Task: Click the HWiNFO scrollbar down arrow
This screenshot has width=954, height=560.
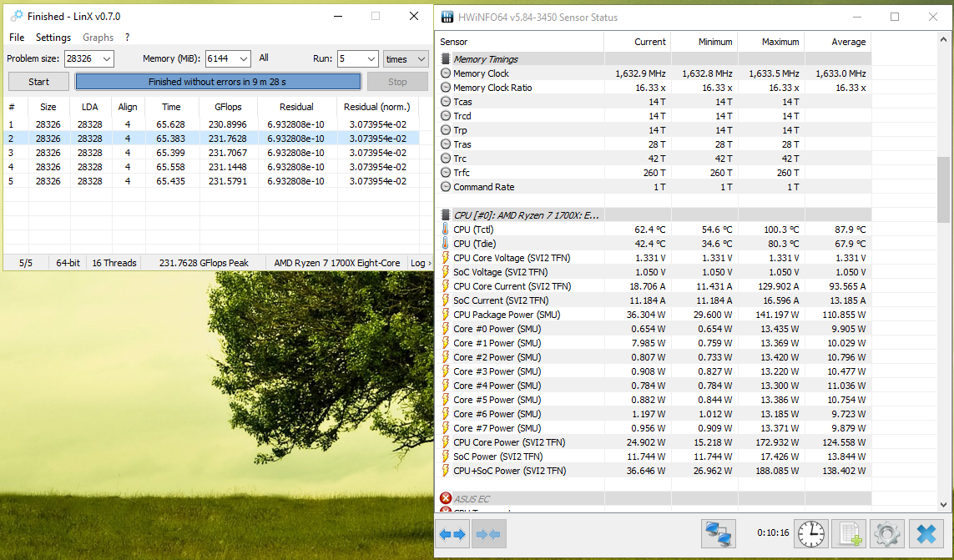Action: pyautogui.click(x=944, y=504)
